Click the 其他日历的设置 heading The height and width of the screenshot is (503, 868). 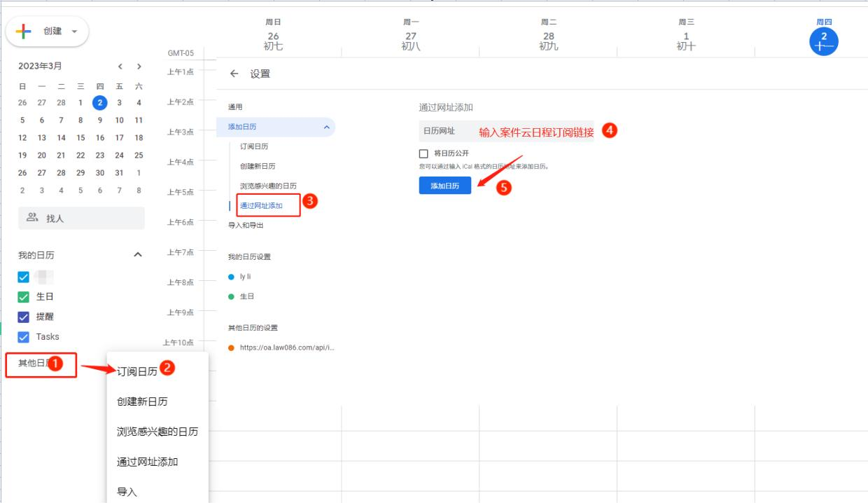253,327
